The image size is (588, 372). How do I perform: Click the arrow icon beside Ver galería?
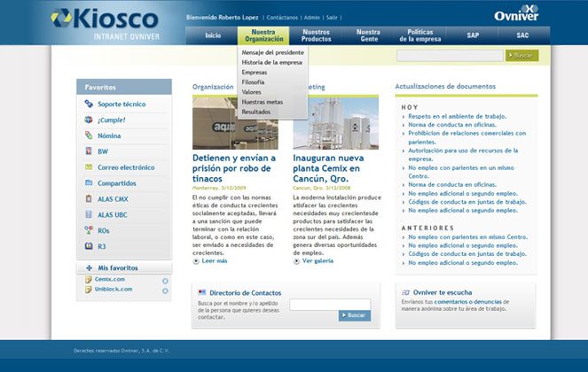point(296,261)
